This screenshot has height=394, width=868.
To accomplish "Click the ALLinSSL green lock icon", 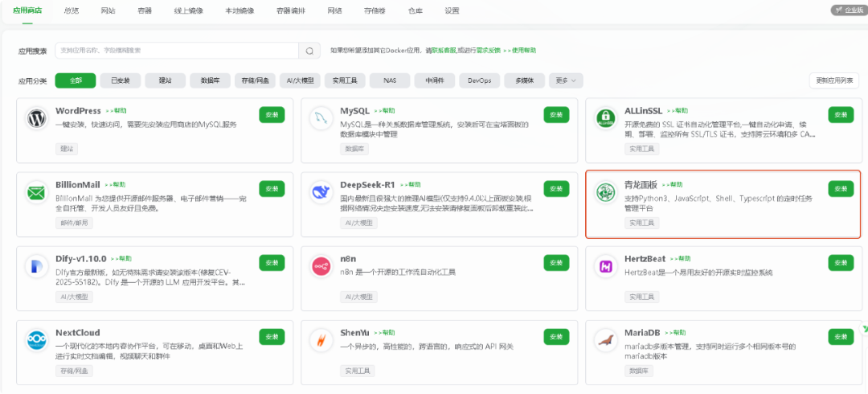I will point(605,118).
